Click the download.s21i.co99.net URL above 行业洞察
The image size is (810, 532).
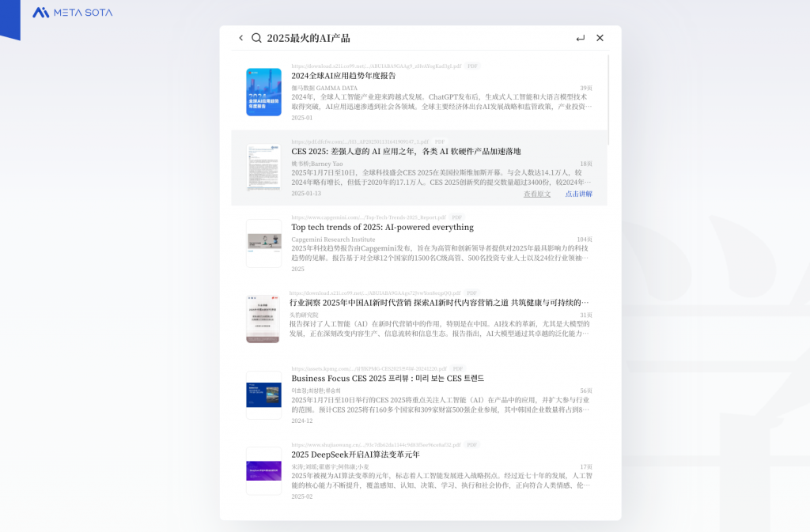pos(374,293)
